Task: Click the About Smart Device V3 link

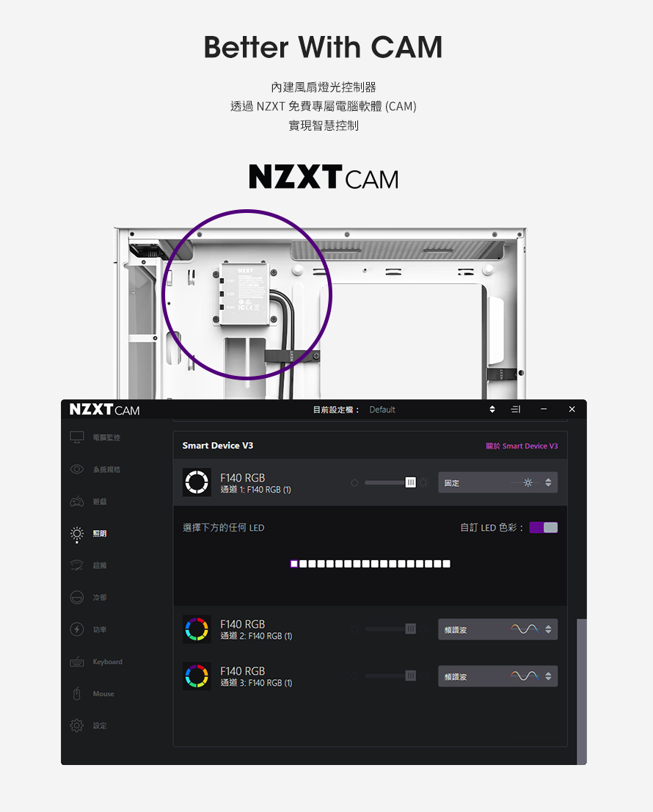Action: 522,446
